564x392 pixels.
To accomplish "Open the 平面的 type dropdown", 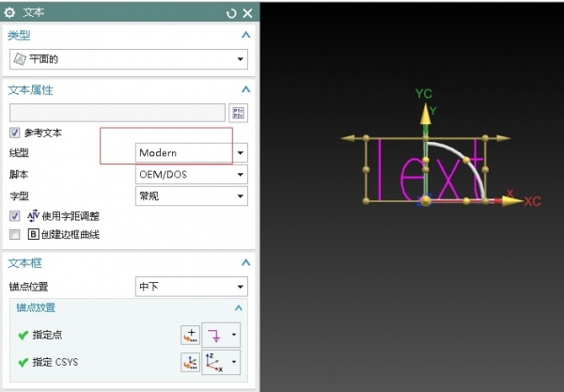I will [x=129, y=59].
